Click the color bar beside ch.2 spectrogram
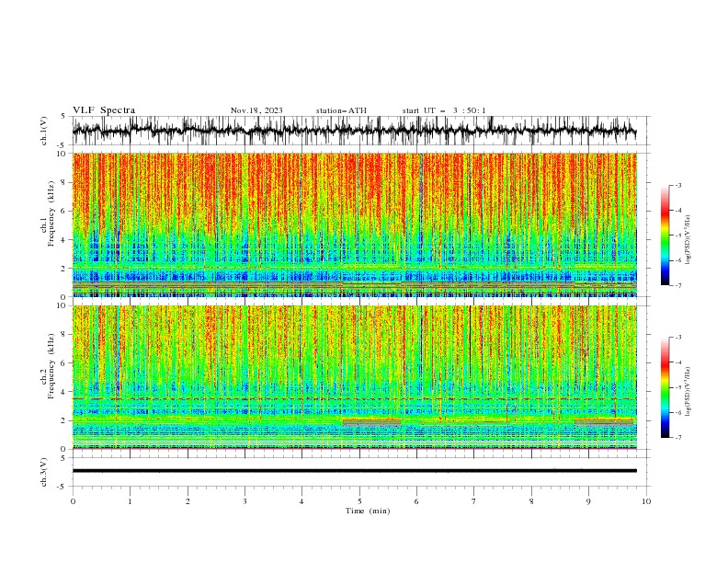 665,387
